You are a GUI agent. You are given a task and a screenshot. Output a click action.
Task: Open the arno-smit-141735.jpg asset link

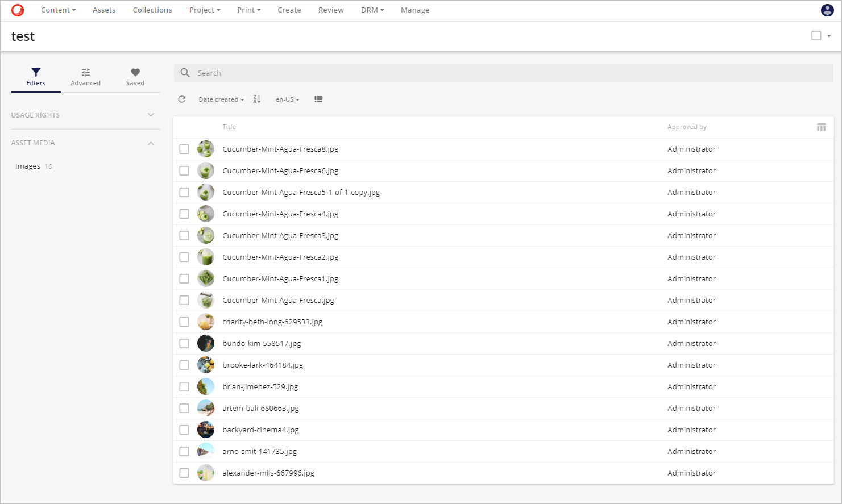point(260,451)
